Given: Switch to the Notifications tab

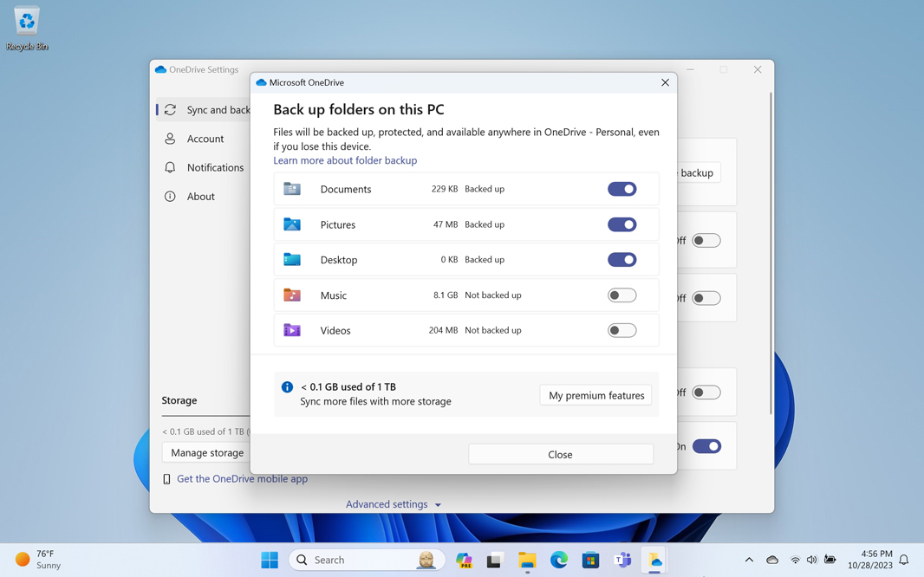Looking at the screenshot, I should click(215, 167).
